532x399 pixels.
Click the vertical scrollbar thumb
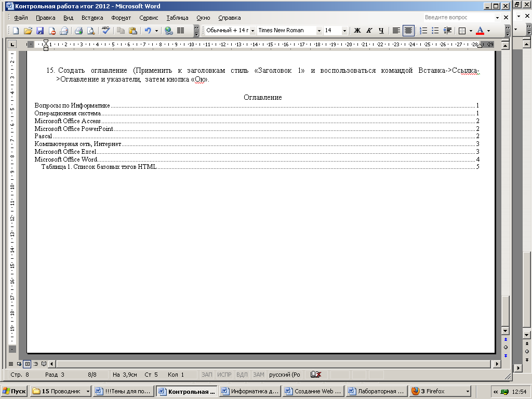coord(505,311)
